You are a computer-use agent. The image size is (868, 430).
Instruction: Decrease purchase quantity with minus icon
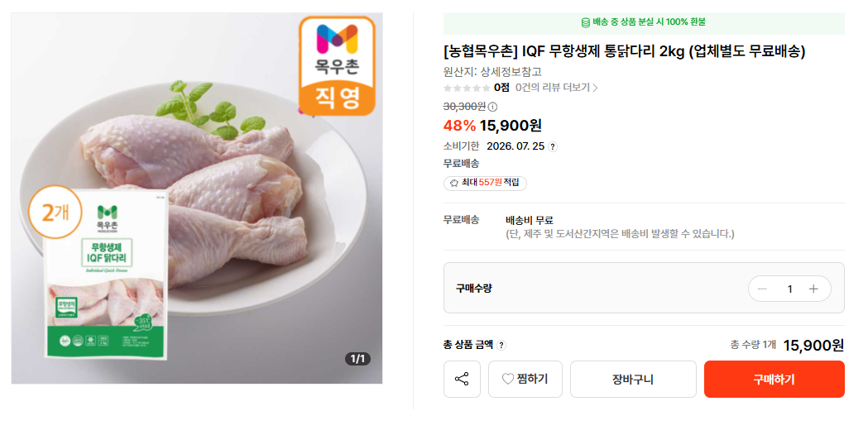point(762,289)
